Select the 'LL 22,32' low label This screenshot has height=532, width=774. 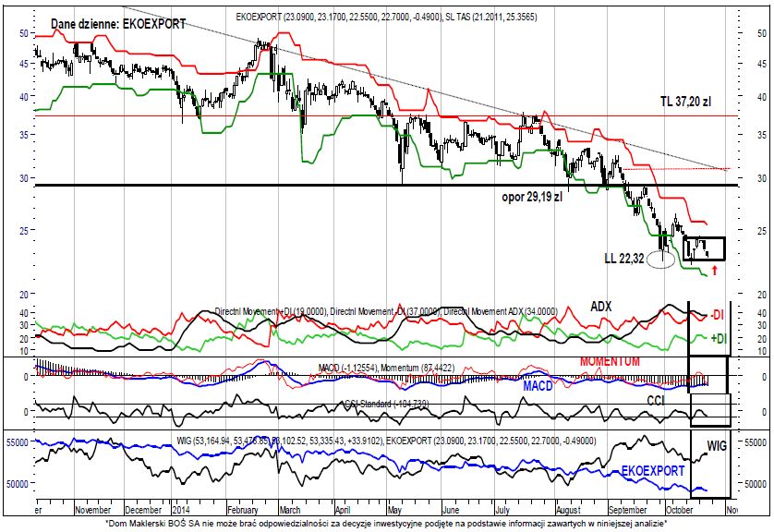624,258
